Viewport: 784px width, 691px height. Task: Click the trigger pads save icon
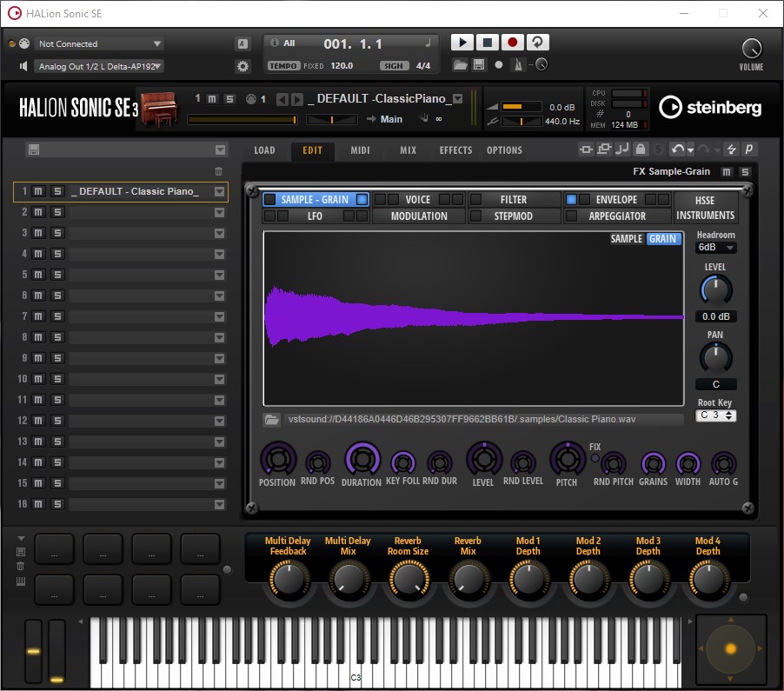(21, 552)
